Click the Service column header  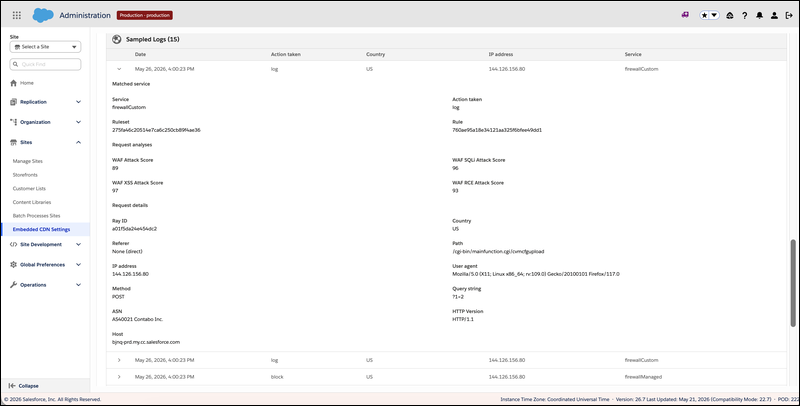coord(633,54)
